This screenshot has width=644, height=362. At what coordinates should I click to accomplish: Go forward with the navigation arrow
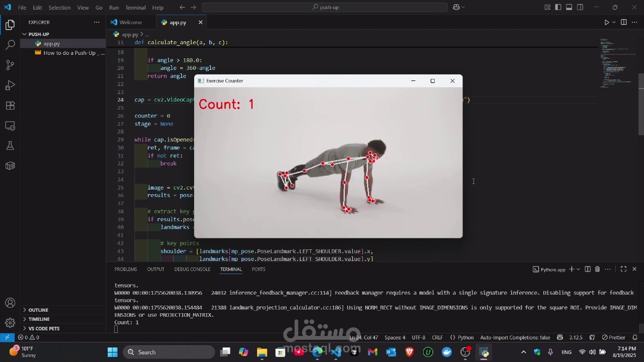coord(193,8)
